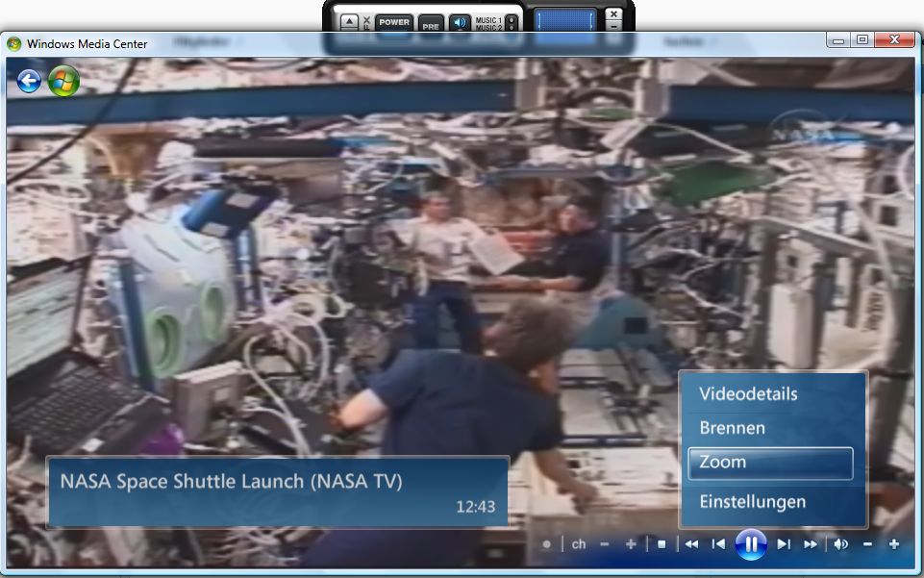Close the gadget with its X button
The height and width of the screenshot is (578, 924).
point(613,14)
